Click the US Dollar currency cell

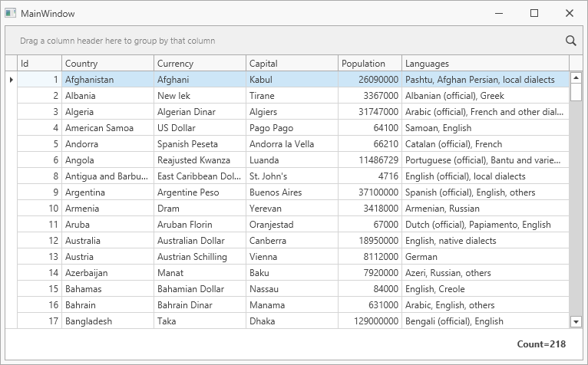200,128
